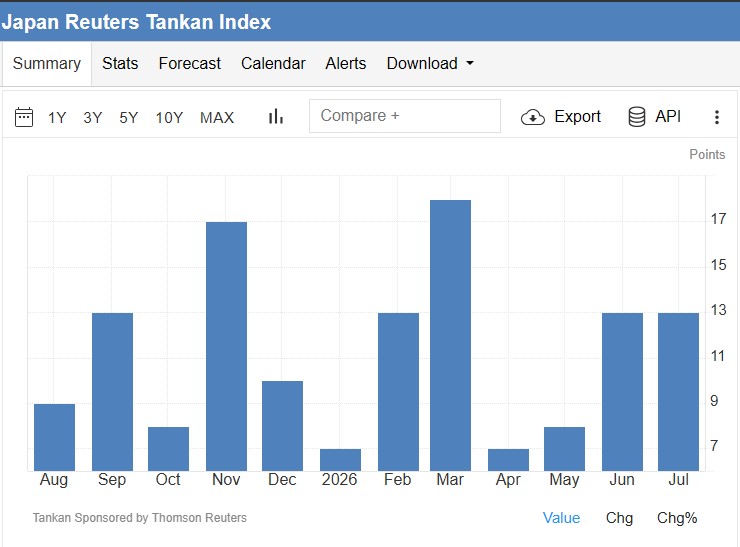Change chart type via bar chart icon
740x547 pixels.
(276, 117)
